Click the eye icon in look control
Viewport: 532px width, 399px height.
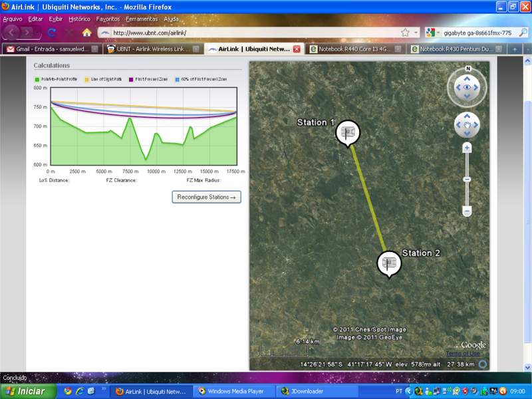(467, 87)
